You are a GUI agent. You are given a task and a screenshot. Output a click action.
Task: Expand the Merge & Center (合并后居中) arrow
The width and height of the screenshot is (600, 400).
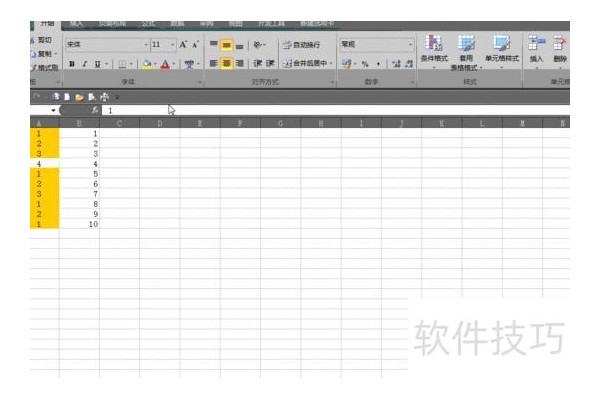pyautogui.click(x=331, y=64)
